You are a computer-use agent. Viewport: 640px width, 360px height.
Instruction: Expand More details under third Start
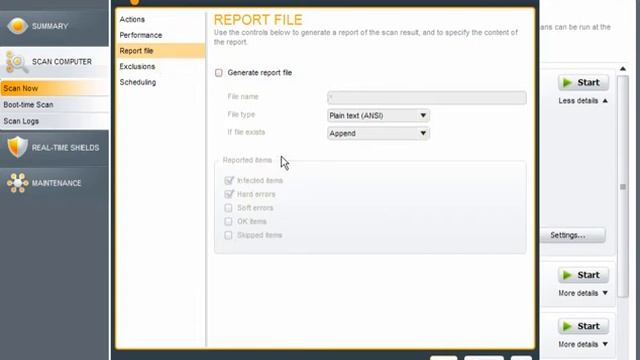coord(583,344)
